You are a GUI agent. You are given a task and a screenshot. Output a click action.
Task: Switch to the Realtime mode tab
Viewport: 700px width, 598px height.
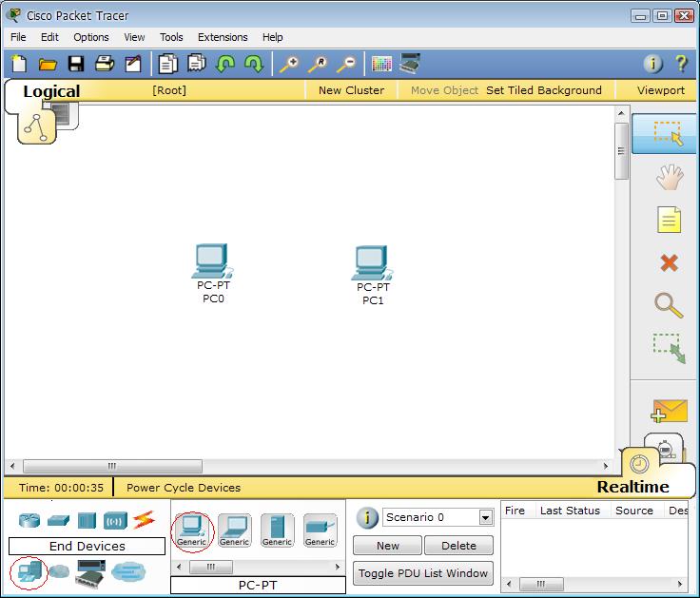pos(632,487)
